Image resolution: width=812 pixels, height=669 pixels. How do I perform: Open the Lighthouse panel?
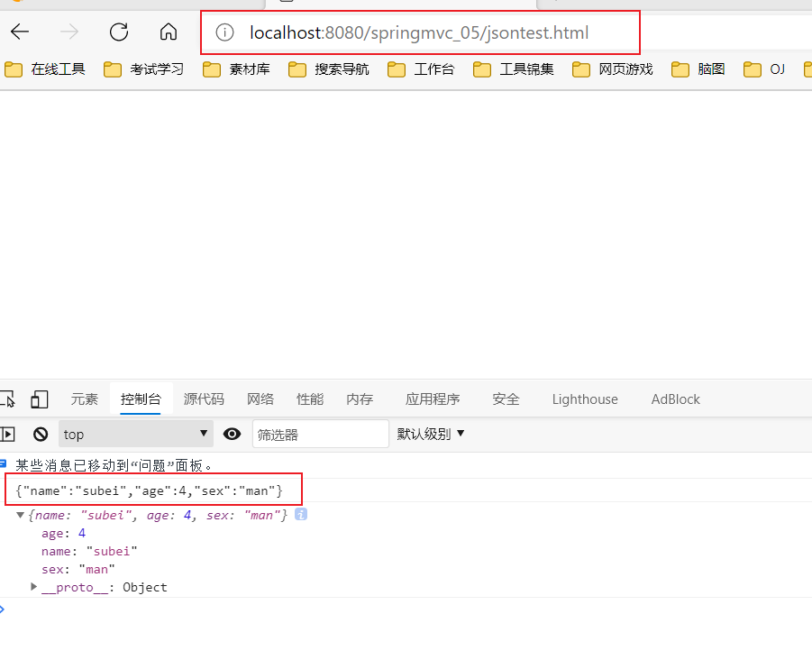585,399
